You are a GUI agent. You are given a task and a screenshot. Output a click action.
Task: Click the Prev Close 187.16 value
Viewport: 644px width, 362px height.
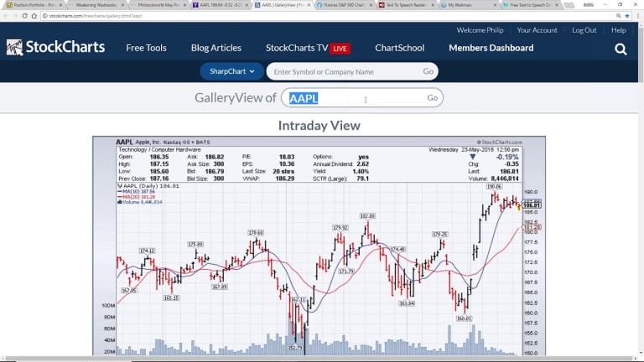(159, 178)
